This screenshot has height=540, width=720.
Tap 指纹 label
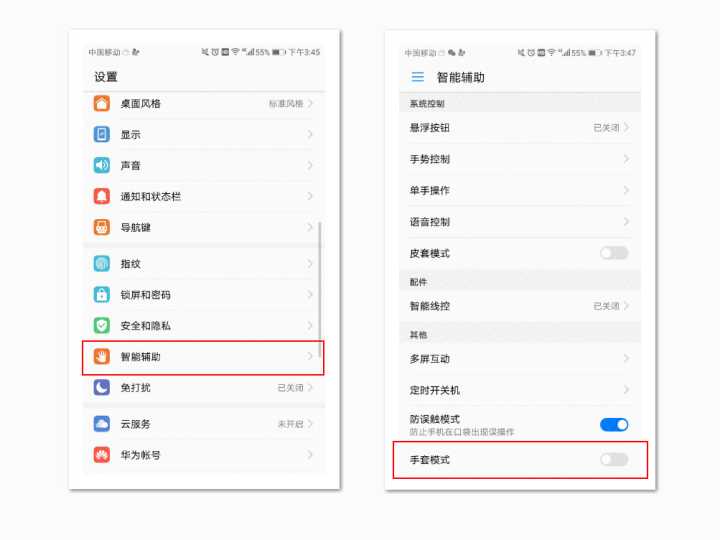point(130,264)
